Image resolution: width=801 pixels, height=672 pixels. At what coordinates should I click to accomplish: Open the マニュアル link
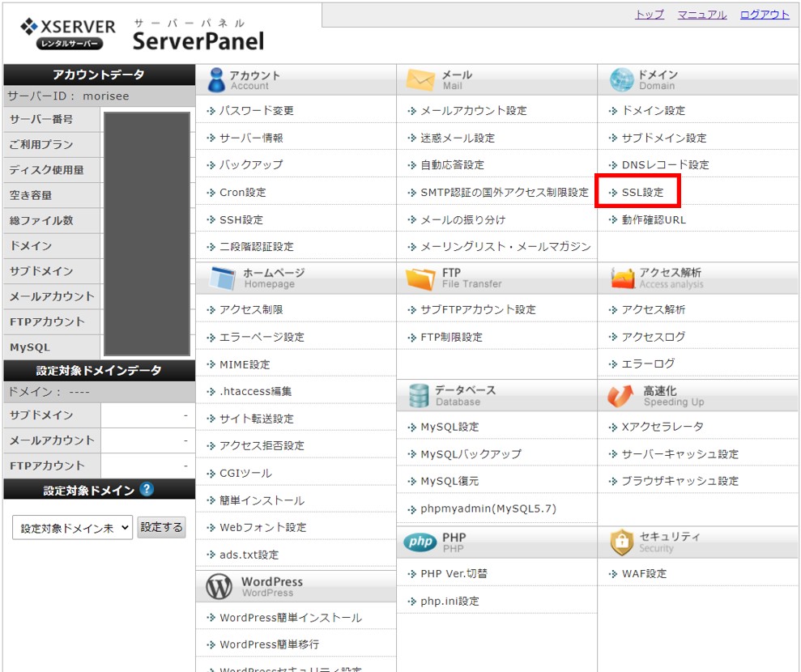(x=702, y=15)
